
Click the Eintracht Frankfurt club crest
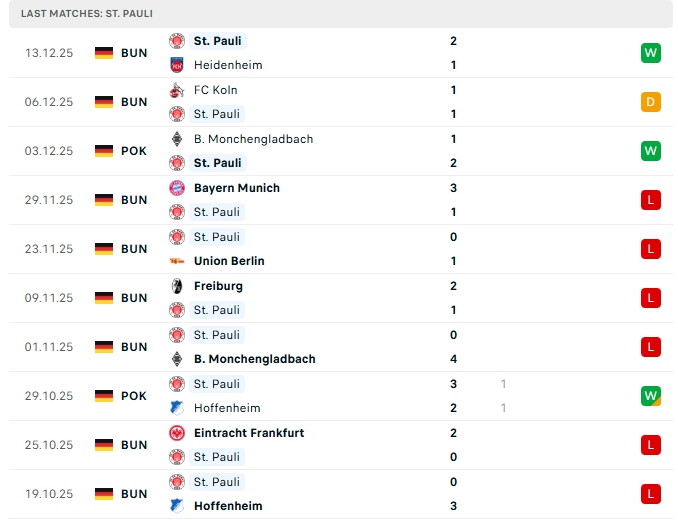[x=177, y=433]
